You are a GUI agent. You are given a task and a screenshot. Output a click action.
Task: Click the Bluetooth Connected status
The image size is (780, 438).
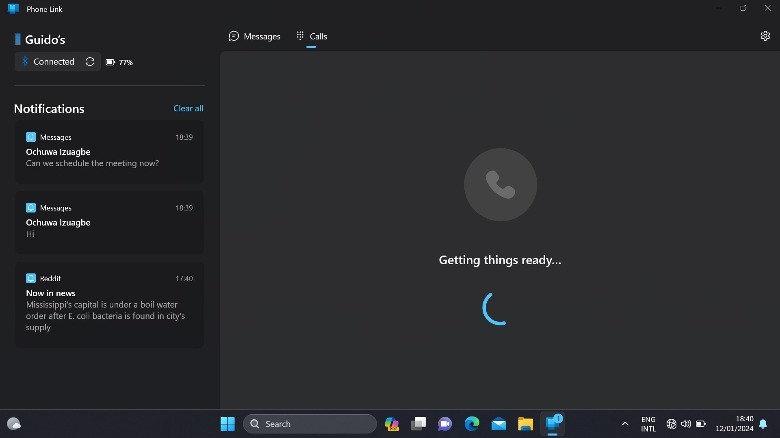pyautogui.click(x=48, y=62)
